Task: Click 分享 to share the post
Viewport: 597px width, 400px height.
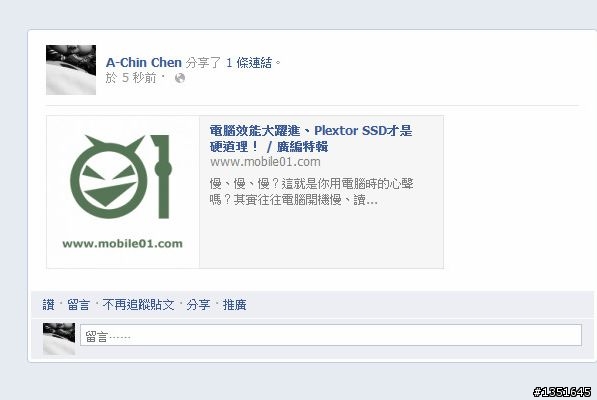Action: [x=198, y=304]
